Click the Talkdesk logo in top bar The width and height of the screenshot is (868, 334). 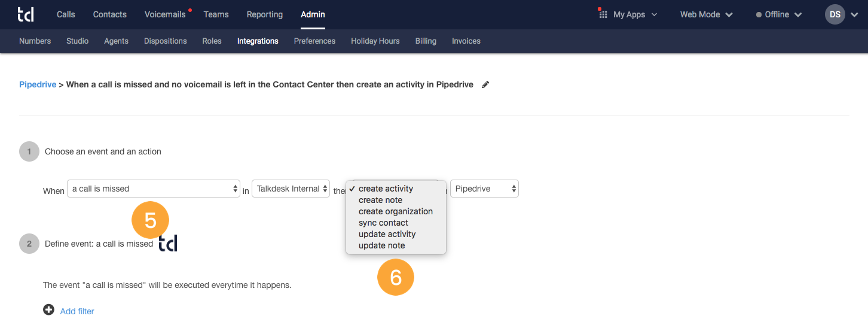(x=26, y=14)
